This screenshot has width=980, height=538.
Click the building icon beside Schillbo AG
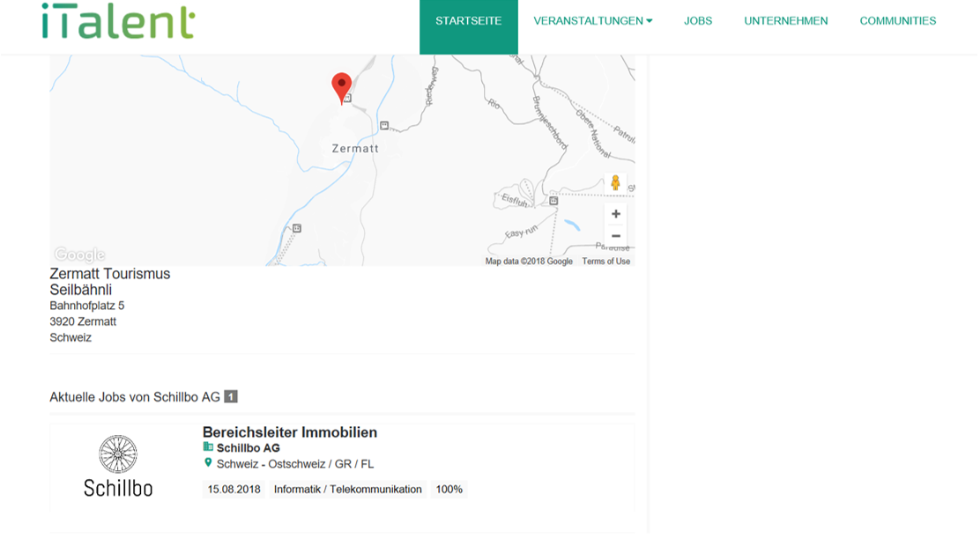pyautogui.click(x=208, y=447)
